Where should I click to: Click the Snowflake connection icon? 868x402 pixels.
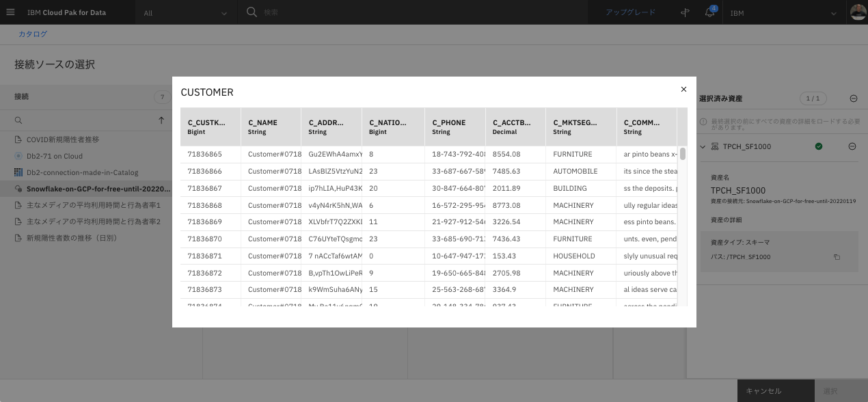[19, 189]
